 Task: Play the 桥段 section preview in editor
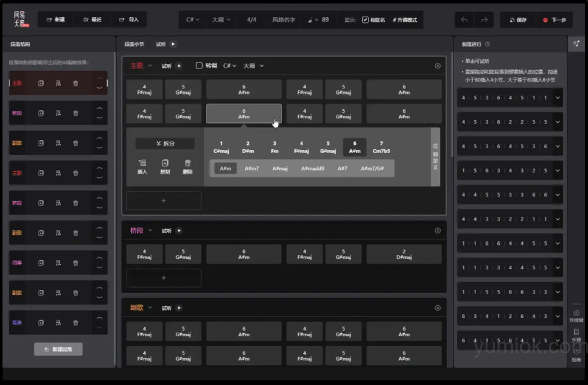[x=179, y=230]
